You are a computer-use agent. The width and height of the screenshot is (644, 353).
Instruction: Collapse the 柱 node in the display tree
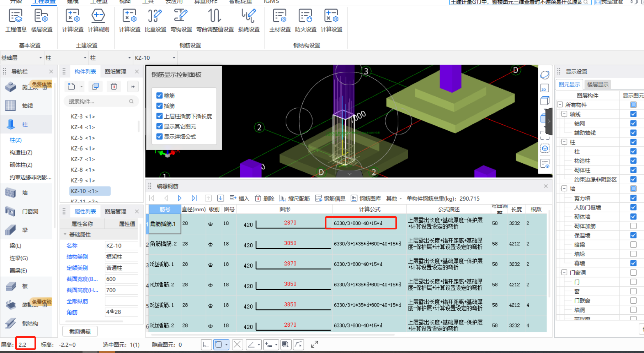[x=564, y=142]
